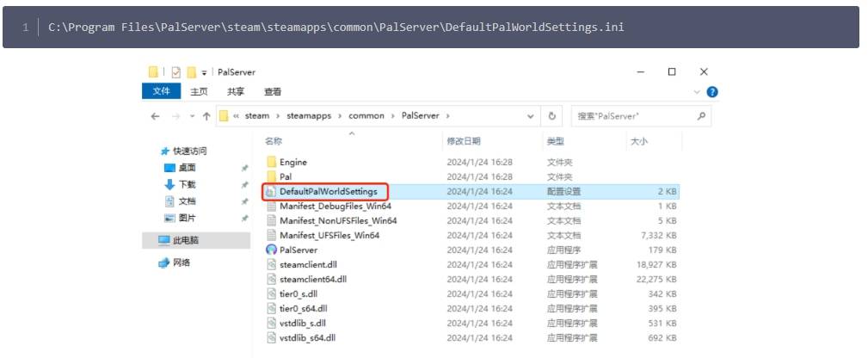Open quick access toolbar customize dropdown
This screenshot has height=358, width=868.
[x=204, y=72]
